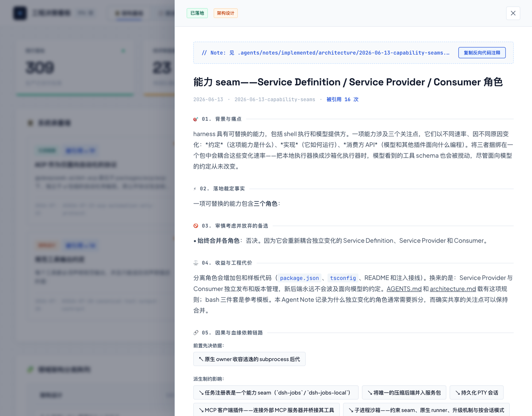
Task: Click the slug 2026-06-13-capability-seams
Action: (x=275, y=99)
